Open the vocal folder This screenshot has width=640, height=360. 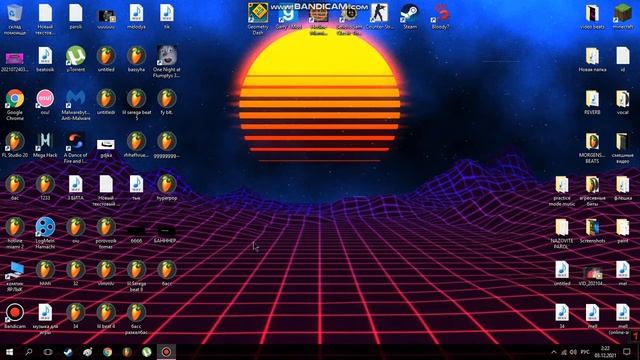622,101
